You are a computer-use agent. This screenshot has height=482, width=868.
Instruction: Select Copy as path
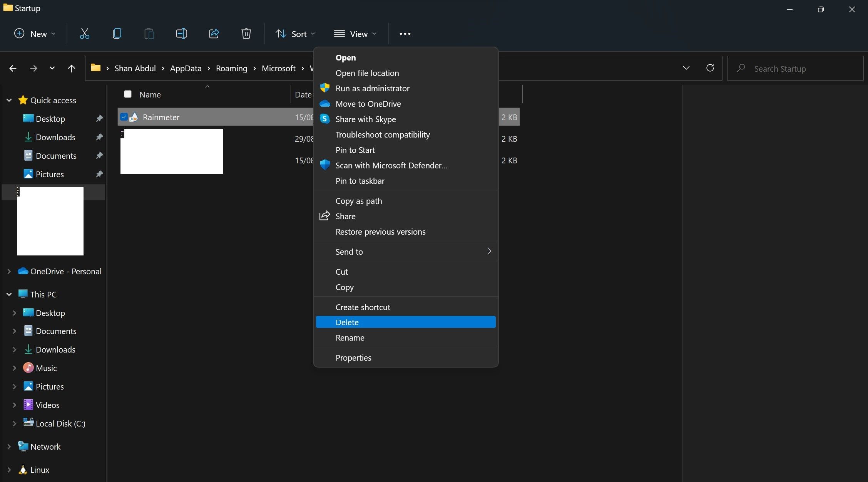coord(406,201)
